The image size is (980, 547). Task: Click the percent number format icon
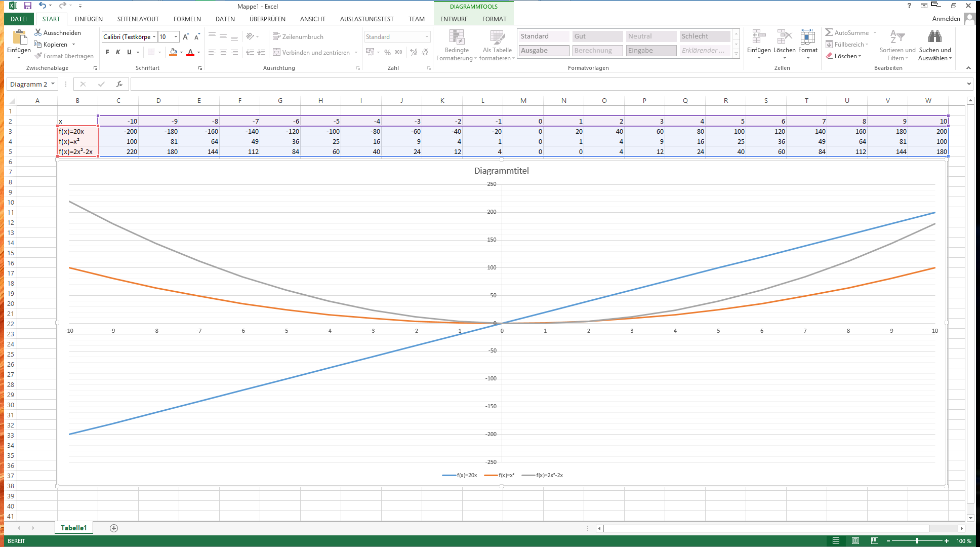coord(387,52)
